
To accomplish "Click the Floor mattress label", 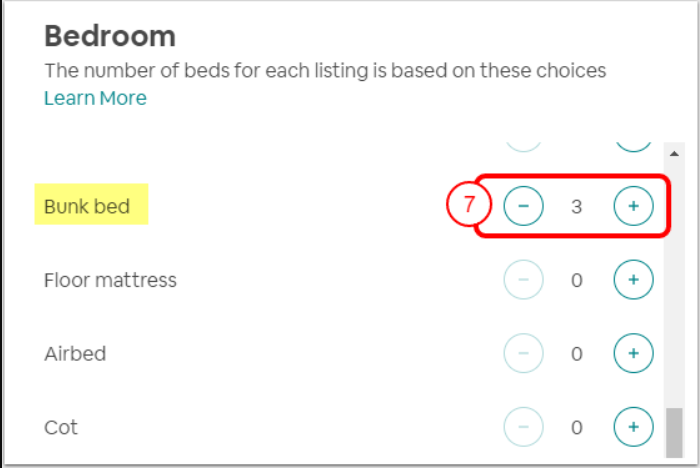I will [110, 280].
